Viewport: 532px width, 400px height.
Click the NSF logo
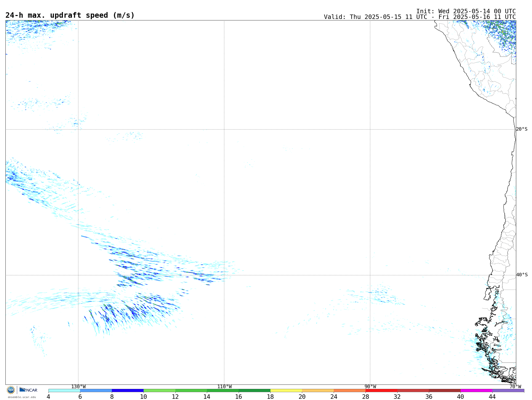[11, 390]
